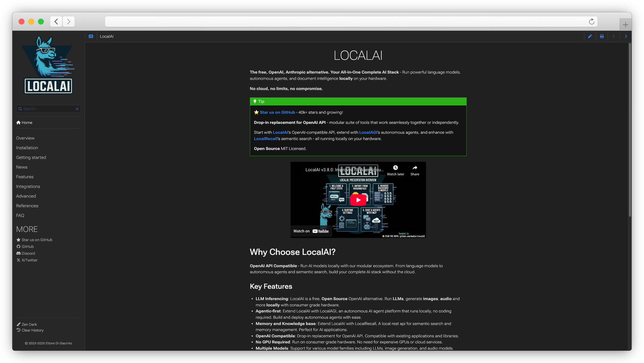Go to next page with right chevron
The height and width of the screenshot is (363, 644).
626,36
